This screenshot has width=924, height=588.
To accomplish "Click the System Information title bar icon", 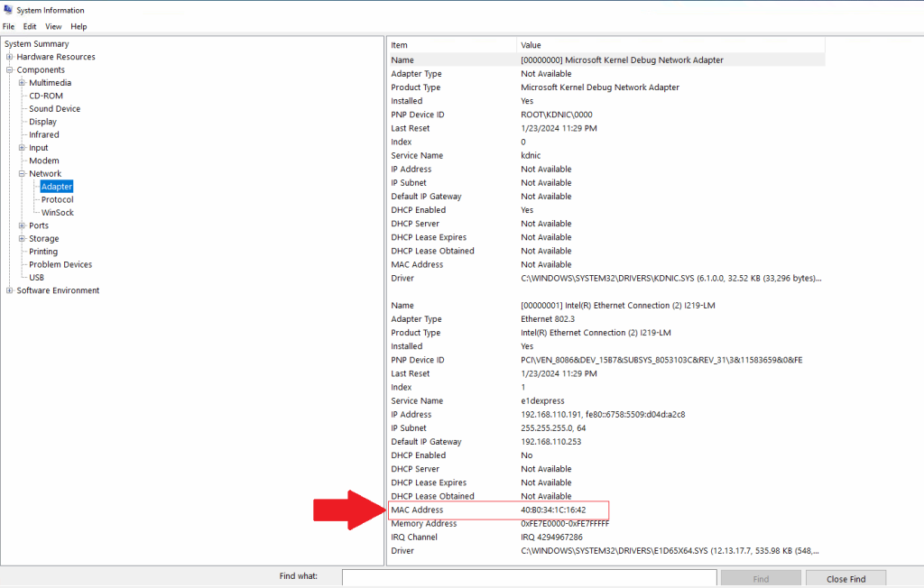I will [9, 10].
